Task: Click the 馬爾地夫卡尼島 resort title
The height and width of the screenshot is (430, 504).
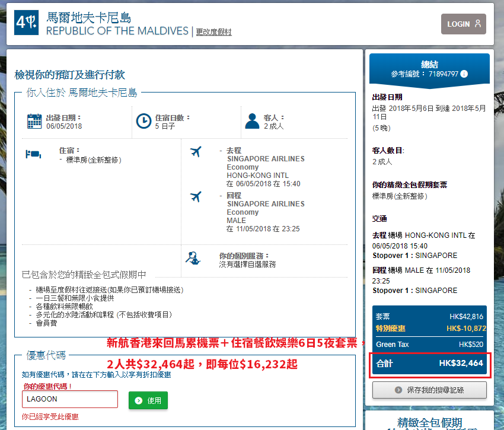Action: tap(89, 18)
